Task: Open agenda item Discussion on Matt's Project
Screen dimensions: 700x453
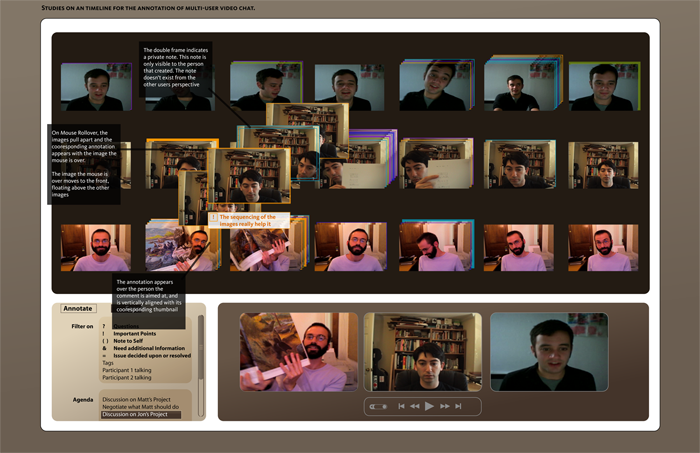Action: pos(141,399)
